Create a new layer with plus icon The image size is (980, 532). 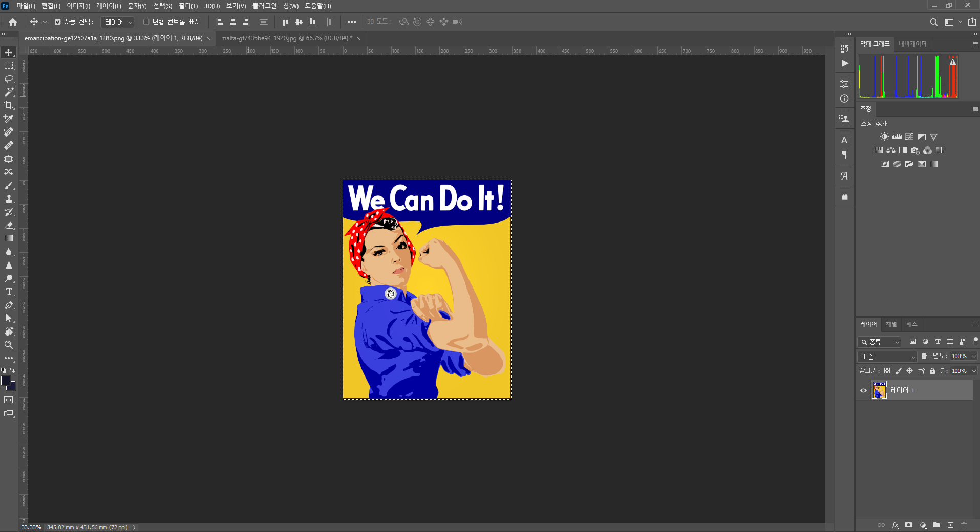point(950,525)
